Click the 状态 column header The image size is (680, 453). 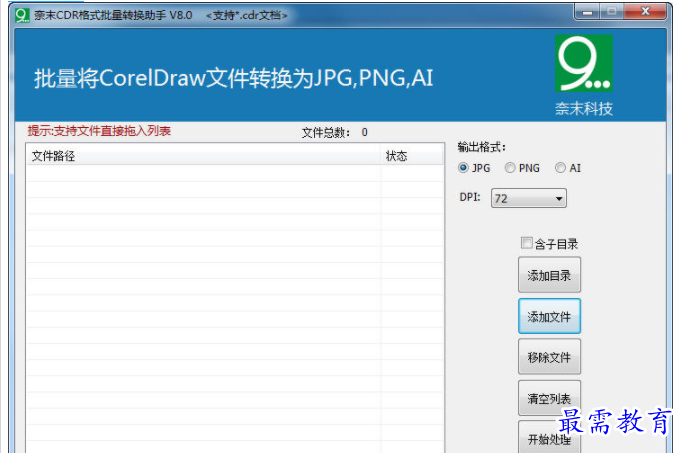pyautogui.click(x=412, y=156)
